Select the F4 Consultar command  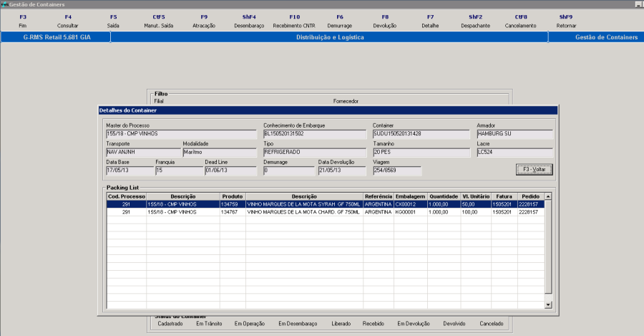tap(68, 21)
